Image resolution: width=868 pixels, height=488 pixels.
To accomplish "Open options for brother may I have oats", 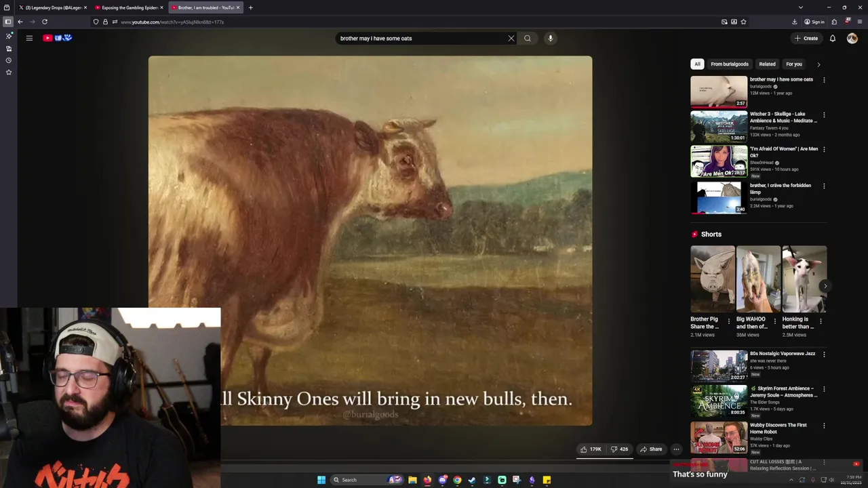I will pos(824,80).
